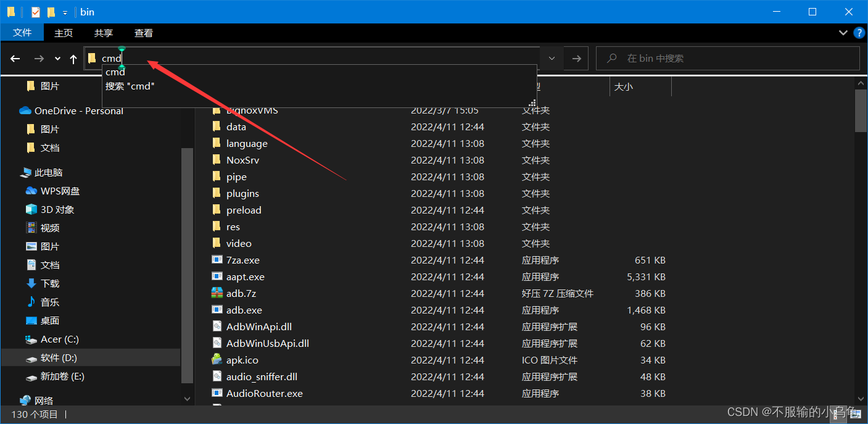The image size is (868, 424).
Task: Select OneDrive - Personal in navigation pane
Action: [79, 111]
